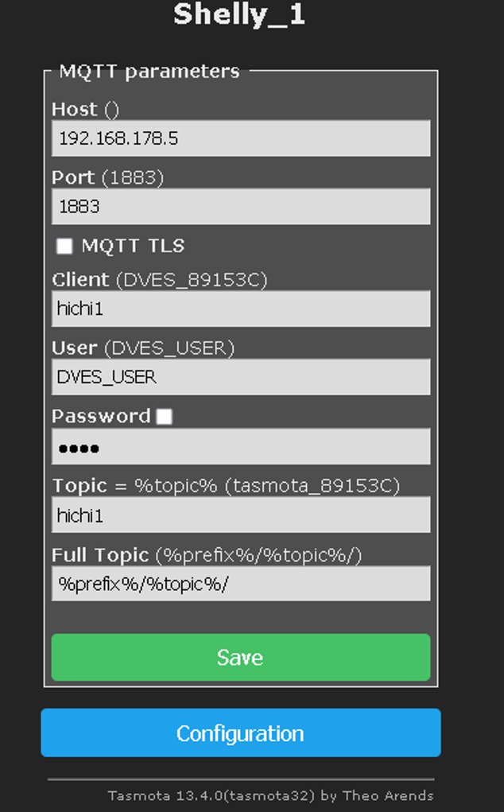Click the Port number input field

click(240, 207)
